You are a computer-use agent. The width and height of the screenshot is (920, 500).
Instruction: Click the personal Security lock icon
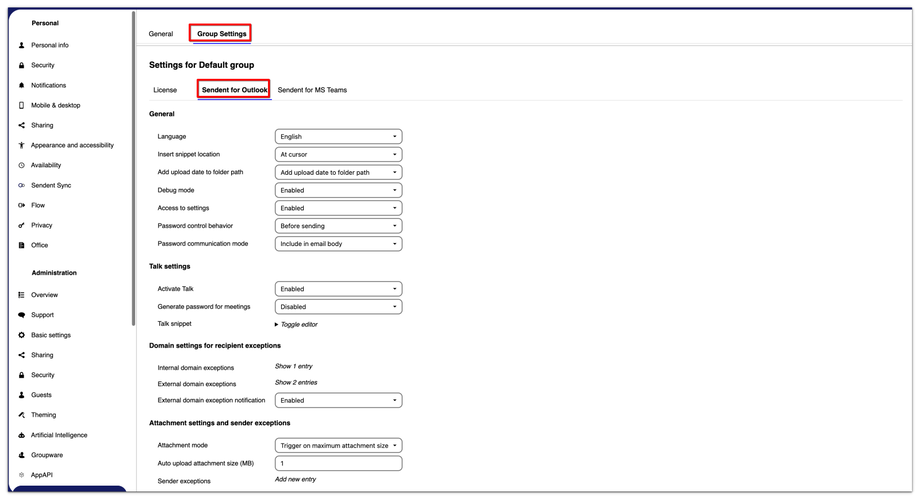pos(22,65)
